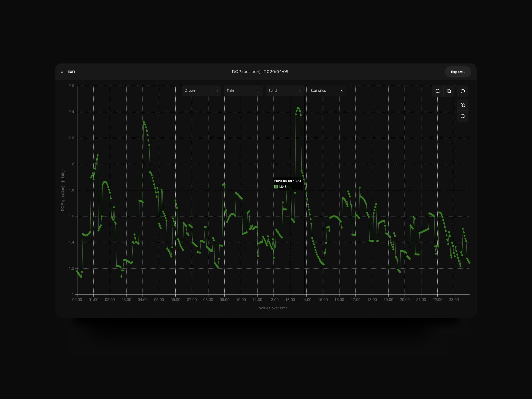Click the Values over time axis caption
This screenshot has width=532, height=399.
[x=273, y=308]
